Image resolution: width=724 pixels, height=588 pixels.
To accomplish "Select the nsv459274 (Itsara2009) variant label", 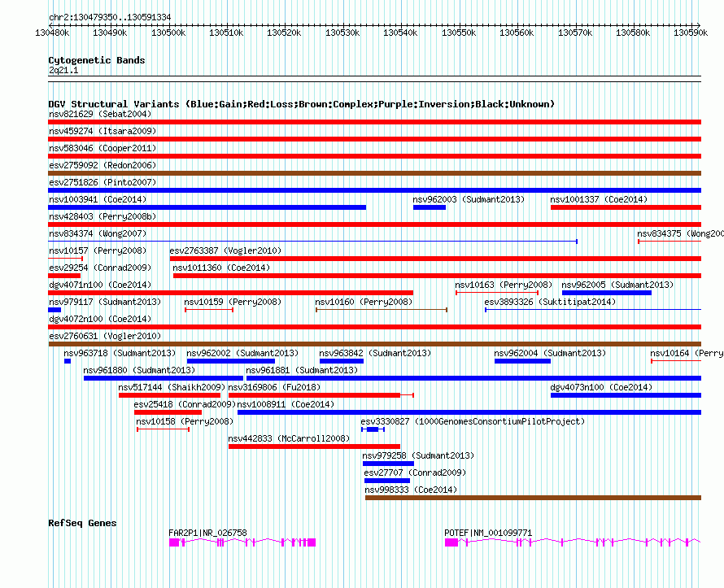I will coord(102,131).
